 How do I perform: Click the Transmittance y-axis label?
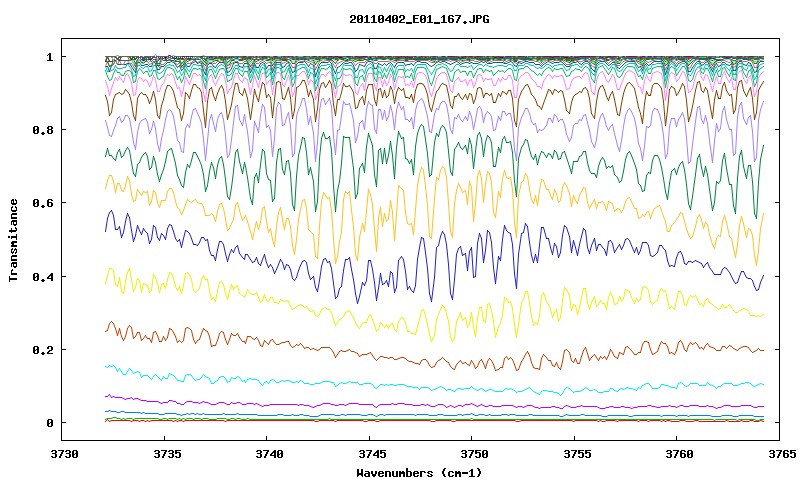pyautogui.click(x=13, y=240)
